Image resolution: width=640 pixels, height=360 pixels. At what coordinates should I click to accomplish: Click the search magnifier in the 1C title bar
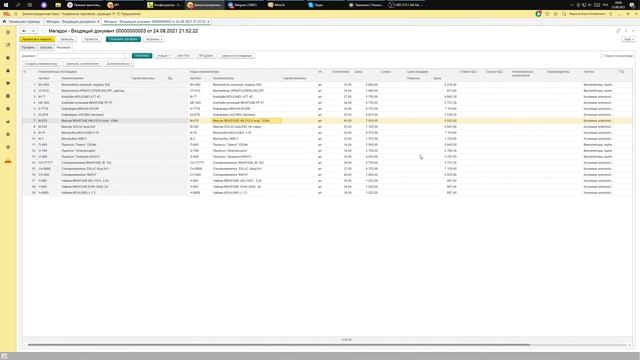564,14
